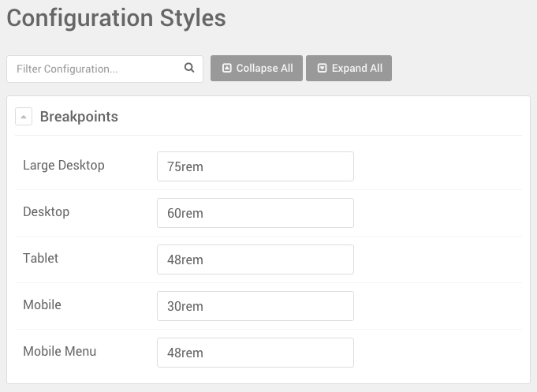Collapse the Breakpoints section with arrow toggle
537x392 pixels.
click(24, 117)
